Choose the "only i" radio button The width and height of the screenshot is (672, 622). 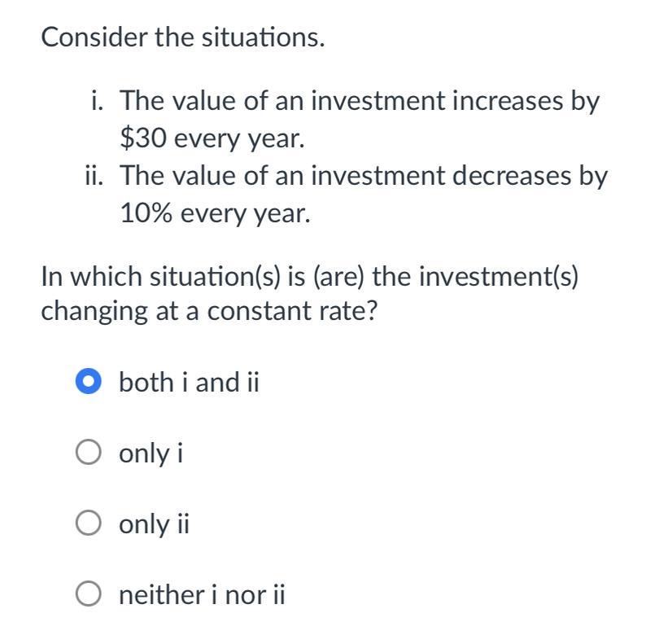(x=89, y=453)
